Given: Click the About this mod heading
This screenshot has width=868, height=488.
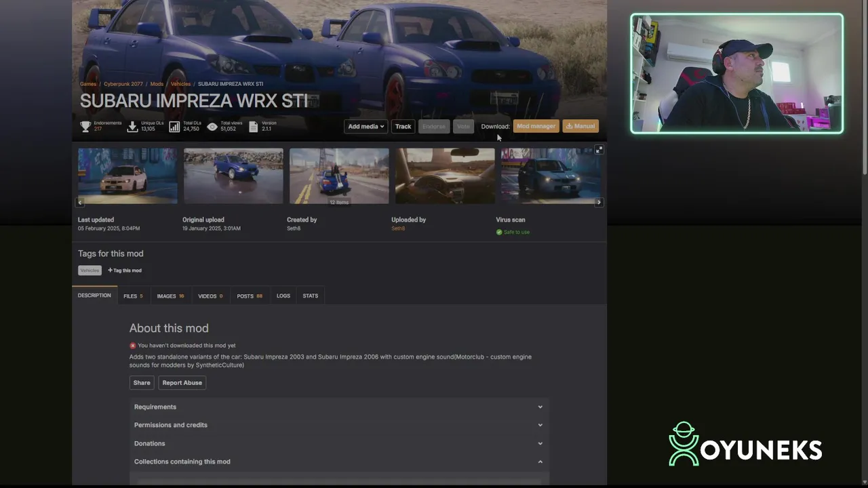Looking at the screenshot, I should (169, 328).
